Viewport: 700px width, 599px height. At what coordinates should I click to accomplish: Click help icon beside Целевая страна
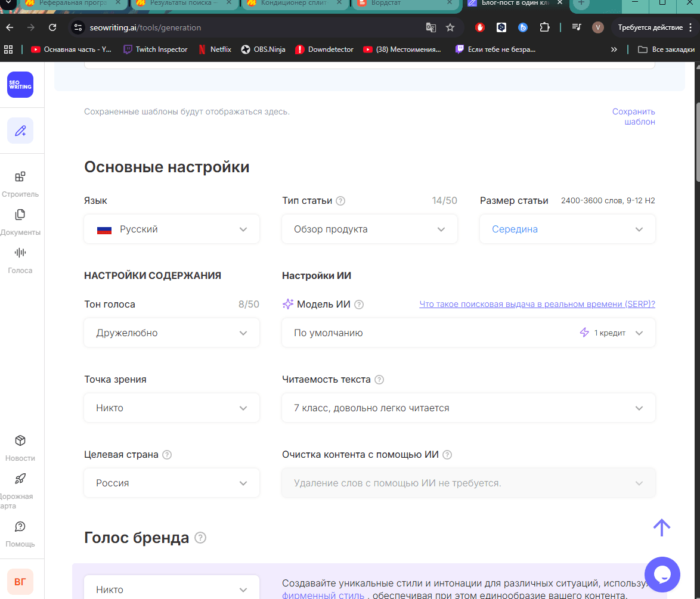[167, 454]
